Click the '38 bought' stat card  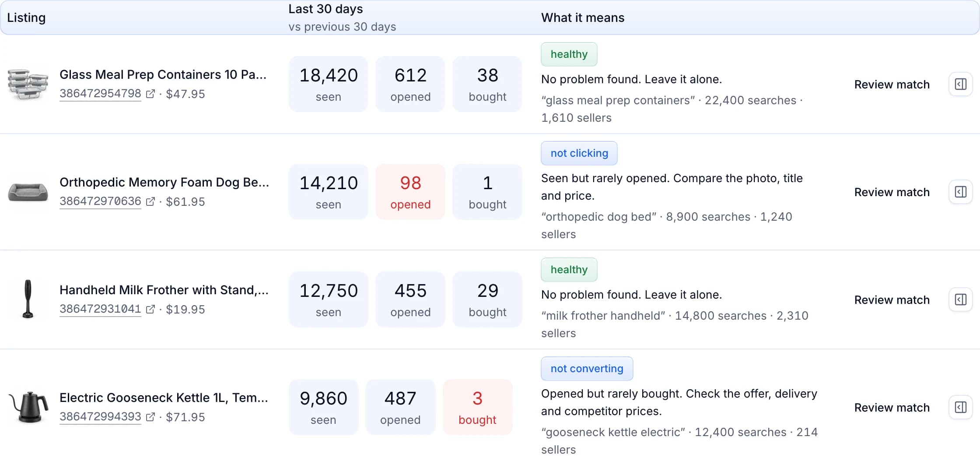point(487,84)
